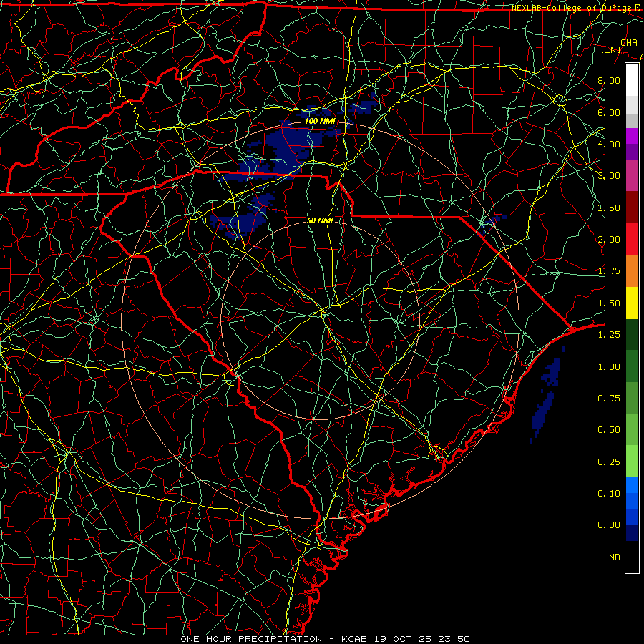Click the 100 NMI range ring label
The width and height of the screenshot is (644, 644).
pos(320,121)
